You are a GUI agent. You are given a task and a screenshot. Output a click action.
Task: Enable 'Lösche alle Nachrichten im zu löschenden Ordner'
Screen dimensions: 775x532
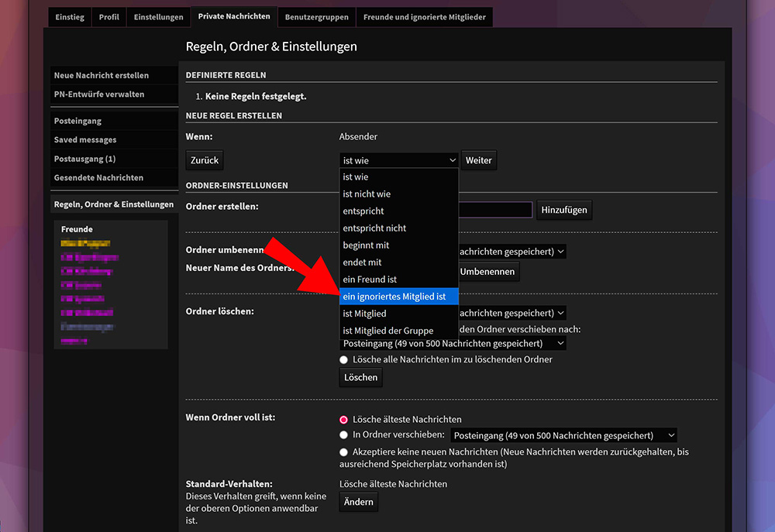click(344, 359)
